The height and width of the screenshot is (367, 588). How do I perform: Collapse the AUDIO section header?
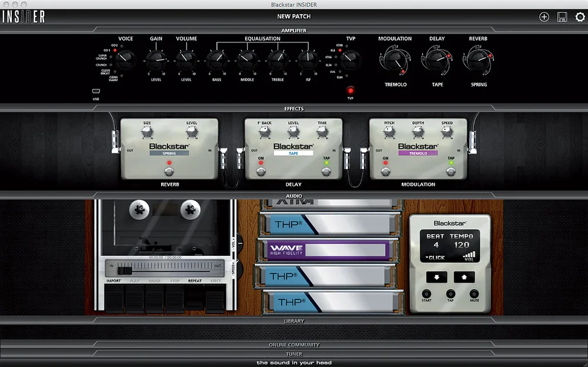click(x=293, y=196)
